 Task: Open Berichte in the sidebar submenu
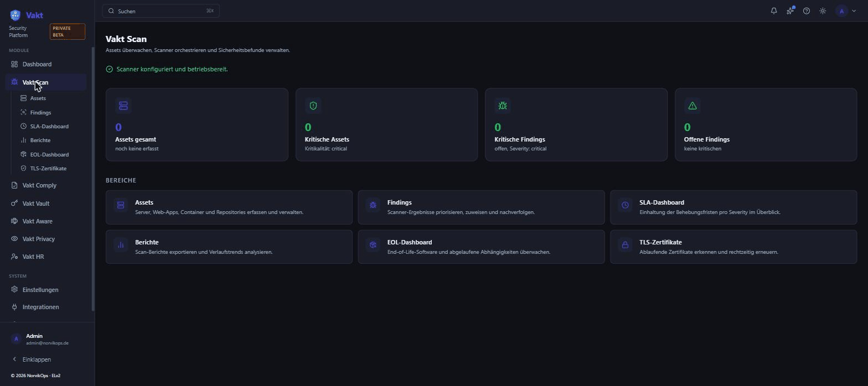coord(50,140)
